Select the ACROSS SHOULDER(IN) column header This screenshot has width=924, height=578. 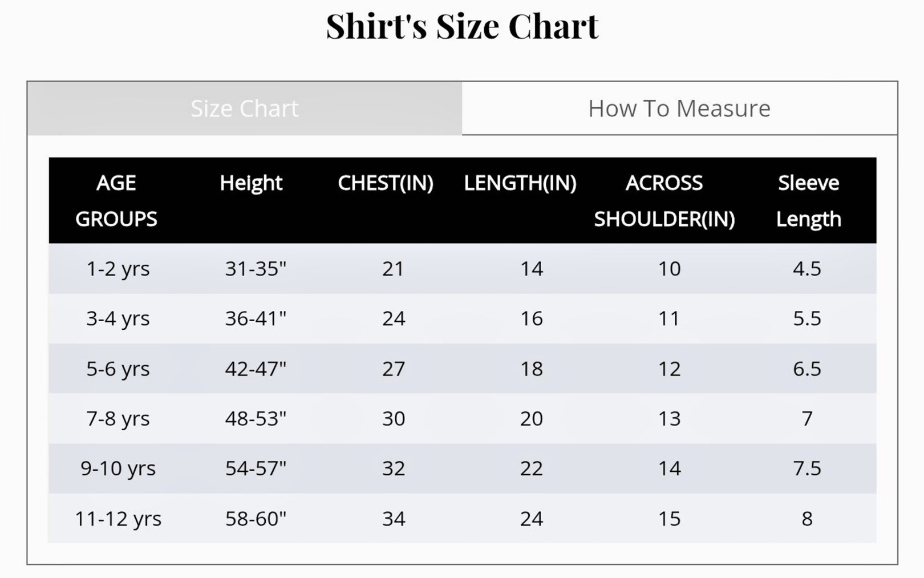(x=664, y=200)
